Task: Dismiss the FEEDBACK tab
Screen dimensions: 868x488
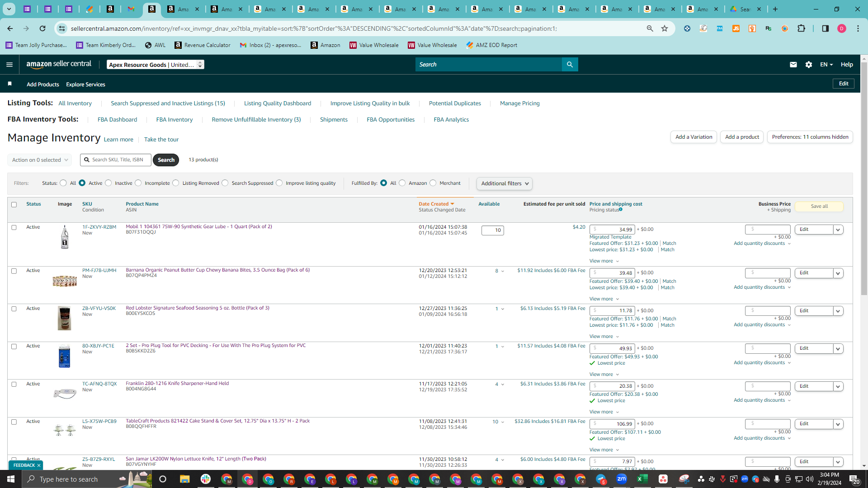Action: click(39, 465)
